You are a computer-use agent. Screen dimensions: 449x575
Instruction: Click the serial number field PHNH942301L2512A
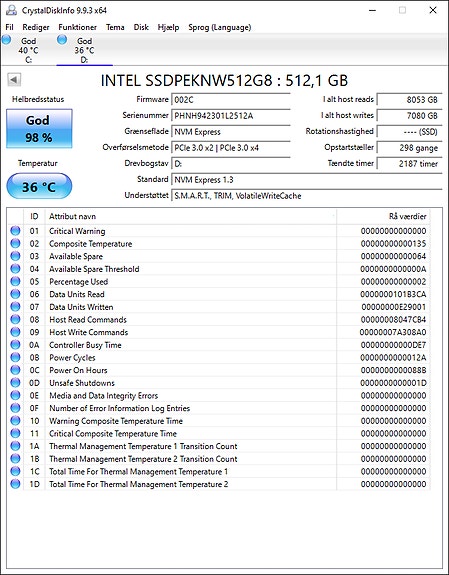[x=231, y=116]
